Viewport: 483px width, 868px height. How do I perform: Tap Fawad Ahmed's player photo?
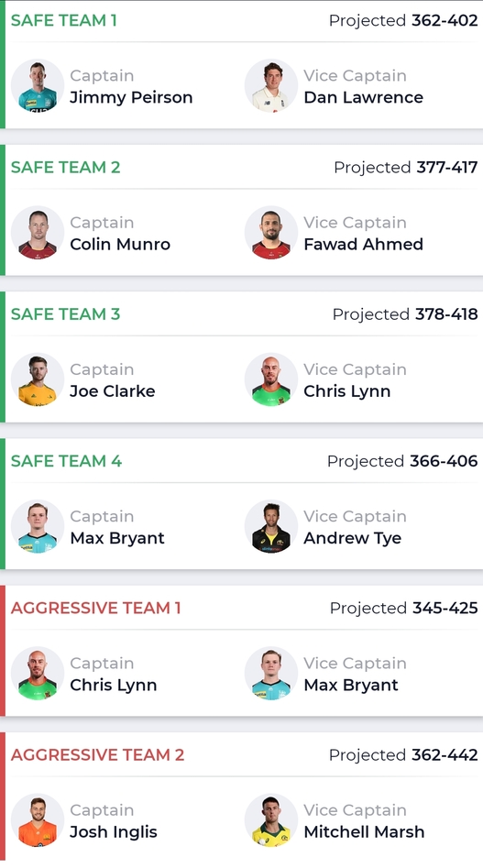[x=271, y=233]
